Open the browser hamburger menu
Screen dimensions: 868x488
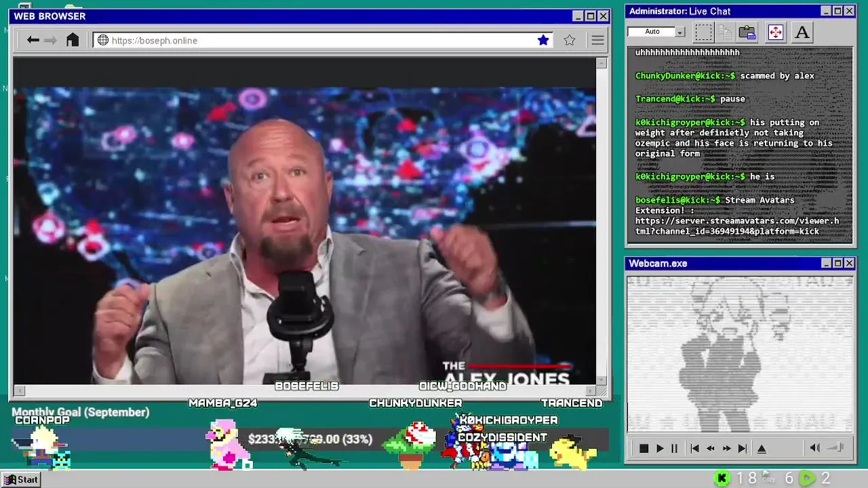(597, 40)
